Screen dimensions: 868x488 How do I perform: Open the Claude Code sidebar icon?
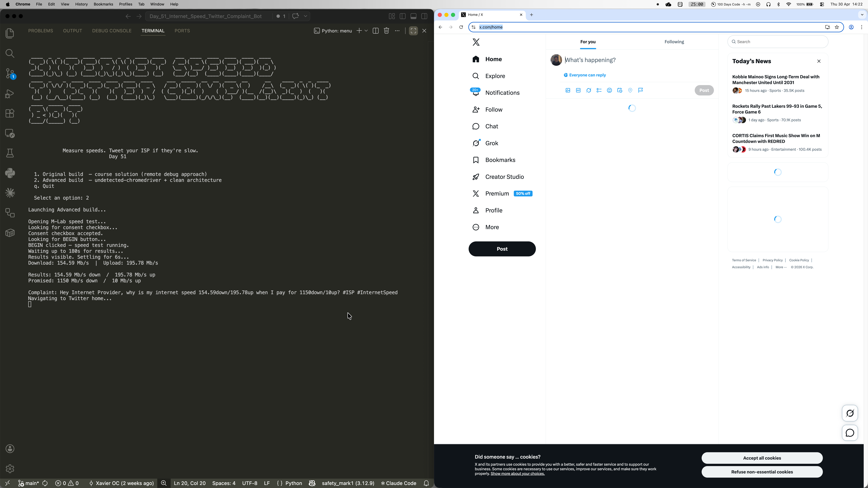point(10,193)
